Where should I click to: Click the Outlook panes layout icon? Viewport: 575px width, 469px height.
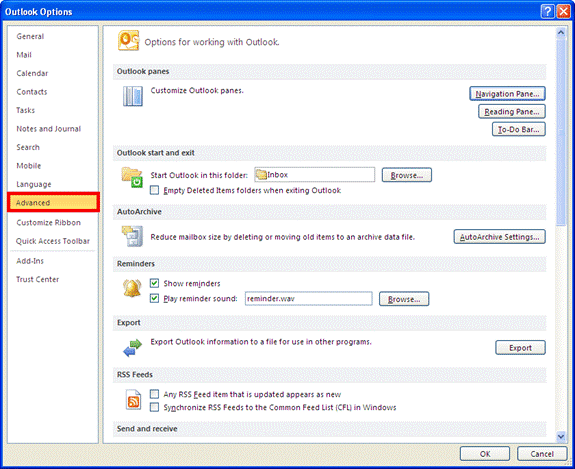point(132,96)
